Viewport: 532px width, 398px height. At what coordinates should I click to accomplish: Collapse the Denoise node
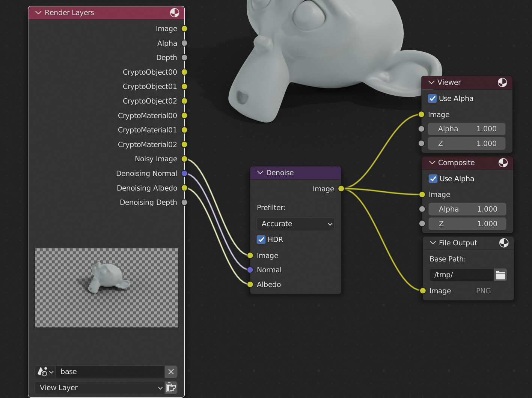click(x=260, y=173)
